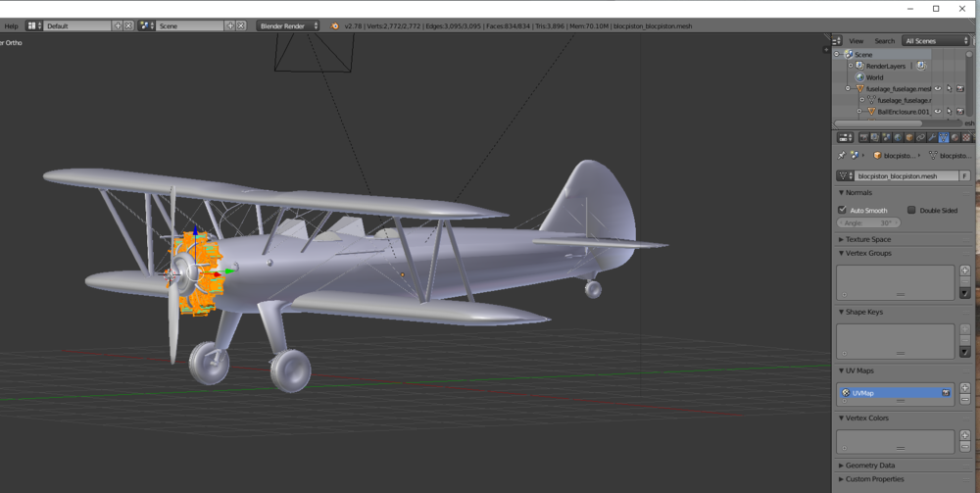
Task: Open the outliner editor type selector
Action: coord(837,40)
